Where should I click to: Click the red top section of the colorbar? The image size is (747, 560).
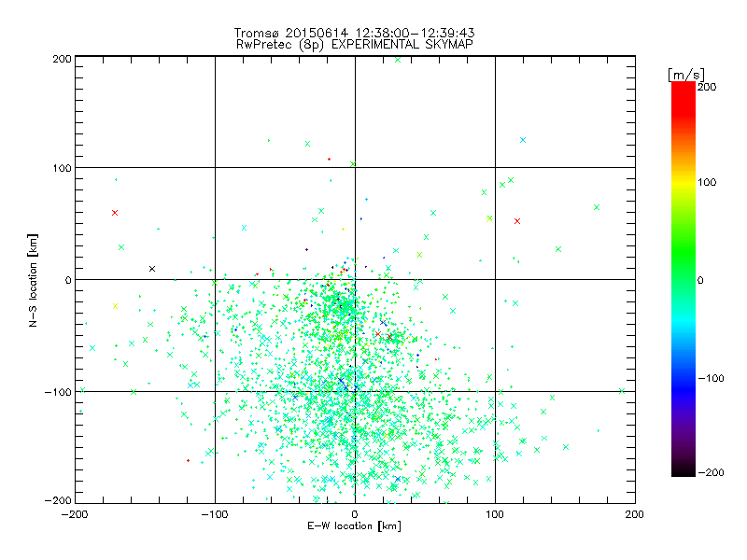[684, 98]
